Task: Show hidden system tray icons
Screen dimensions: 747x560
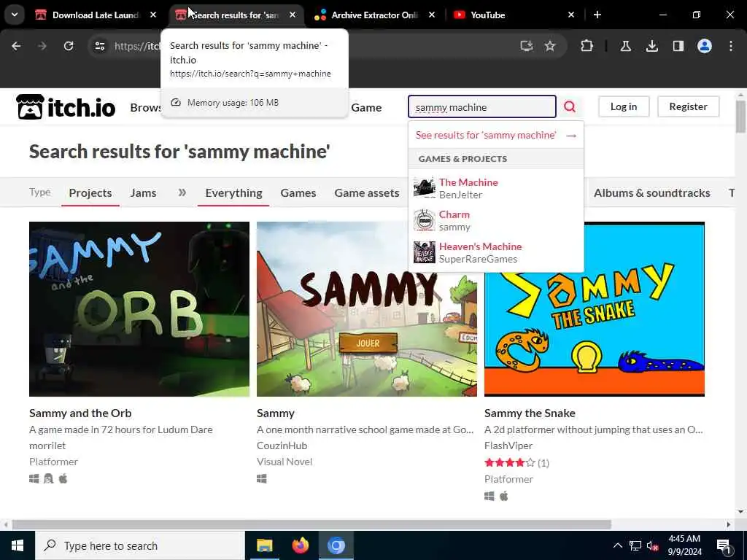Action: [x=617, y=545]
